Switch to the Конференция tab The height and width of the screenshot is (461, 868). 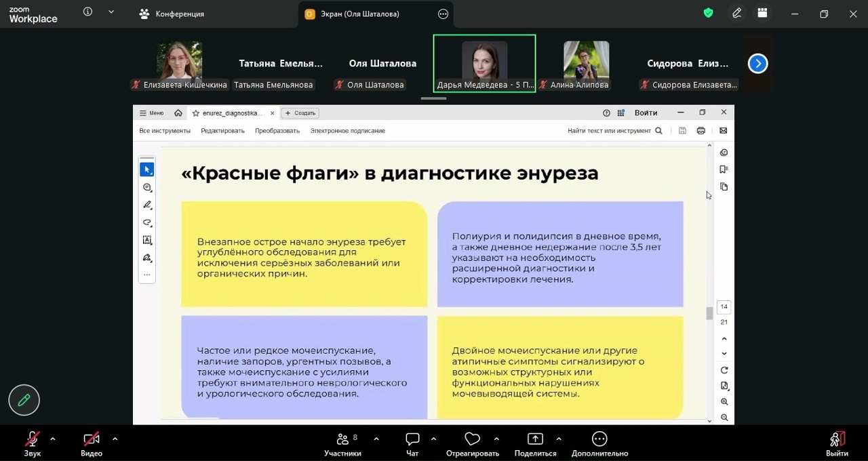click(172, 14)
